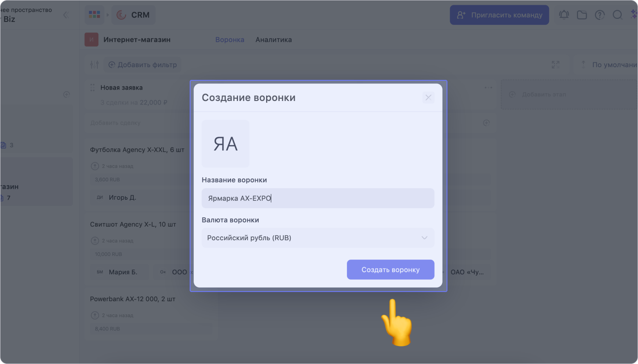The height and width of the screenshot is (364, 638).
Task: Toggle the fullscreen expand icon
Action: pyautogui.click(x=555, y=65)
